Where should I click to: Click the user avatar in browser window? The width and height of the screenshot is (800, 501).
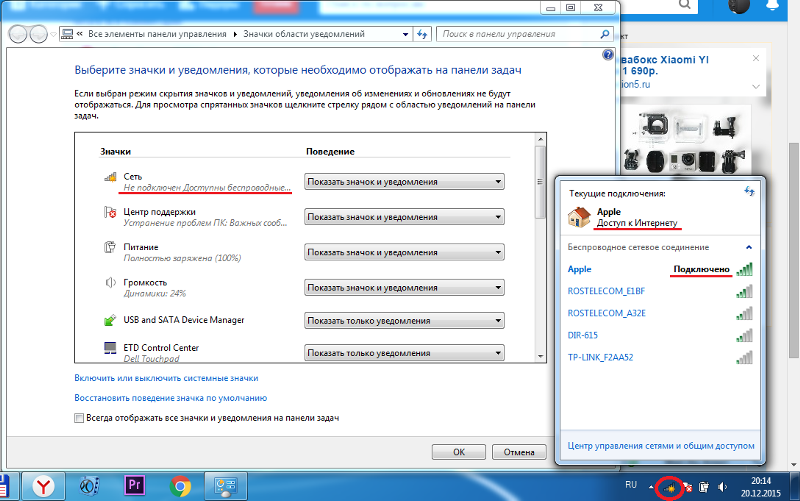tap(738, 5)
